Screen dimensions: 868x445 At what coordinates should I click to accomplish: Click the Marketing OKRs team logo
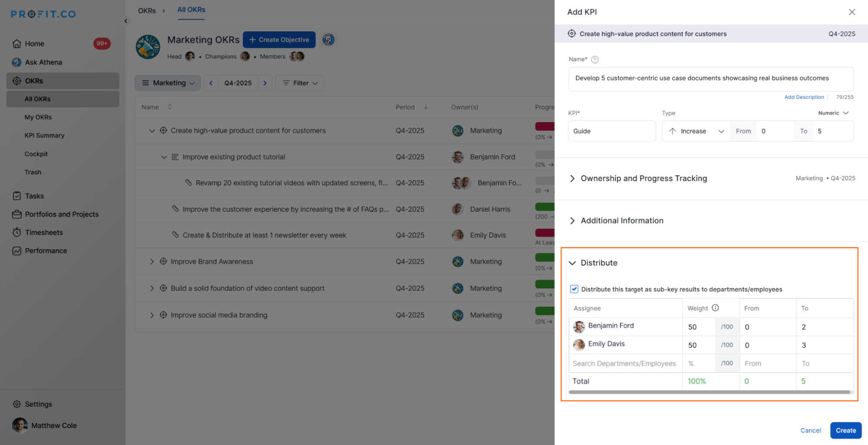pos(148,47)
